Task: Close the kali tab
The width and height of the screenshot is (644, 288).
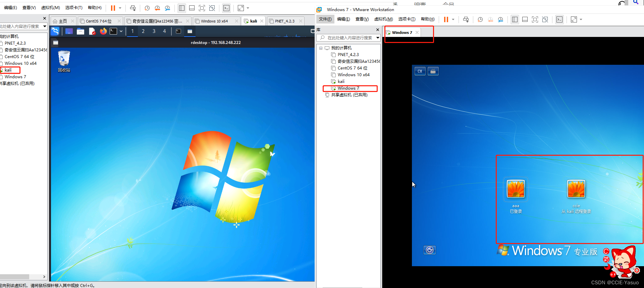Action: coord(262,21)
